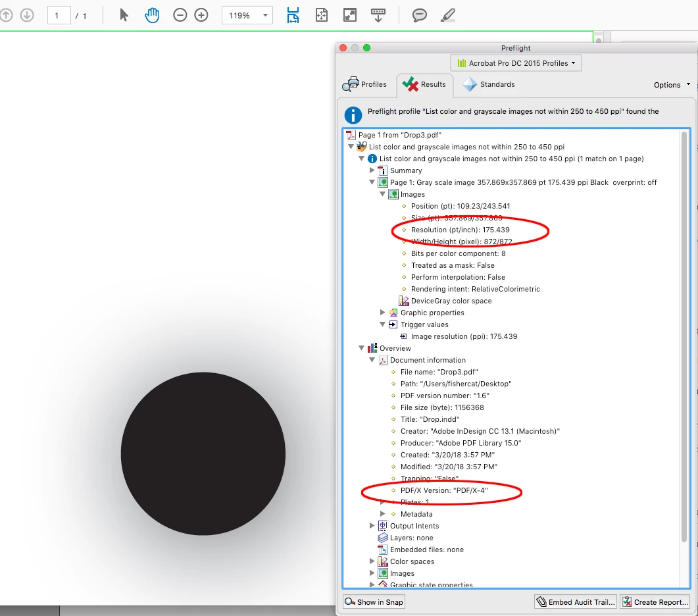Select Perform interpolation: False row

coord(458,277)
